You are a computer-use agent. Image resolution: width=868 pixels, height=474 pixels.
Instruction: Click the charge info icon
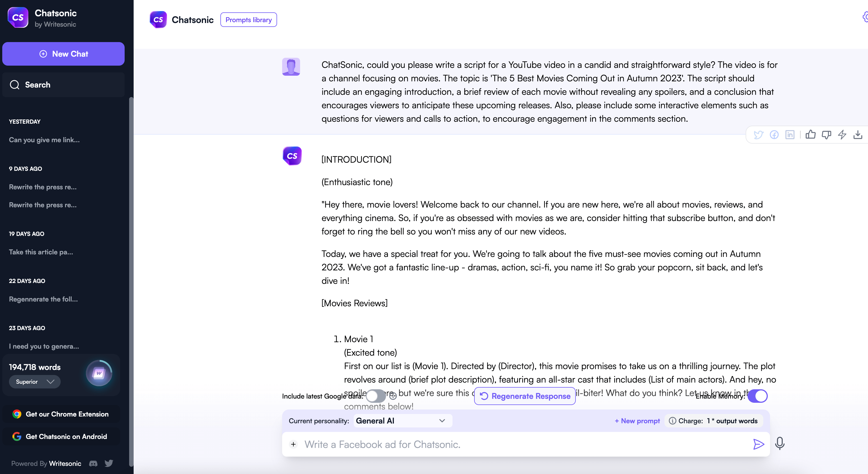click(x=672, y=421)
